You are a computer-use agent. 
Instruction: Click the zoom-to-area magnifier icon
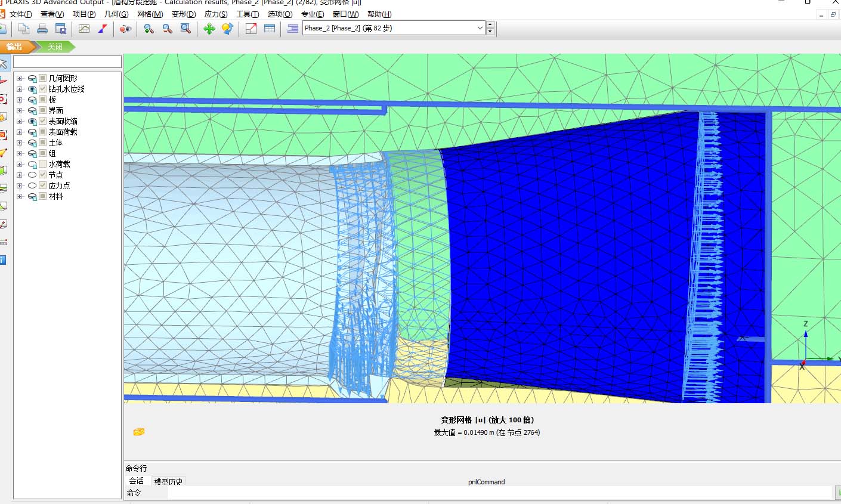coord(186,29)
